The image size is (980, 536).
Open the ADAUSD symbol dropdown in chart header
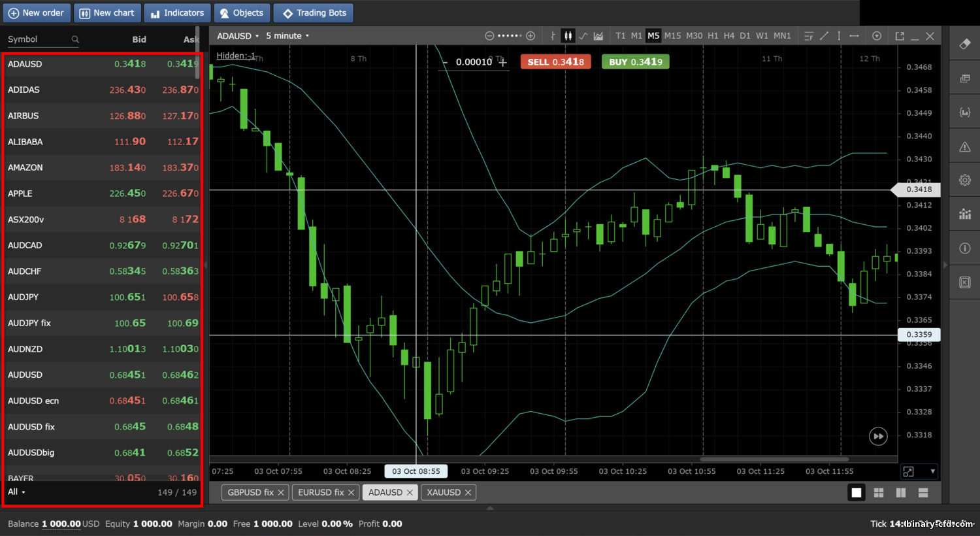[x=238, y=36]
